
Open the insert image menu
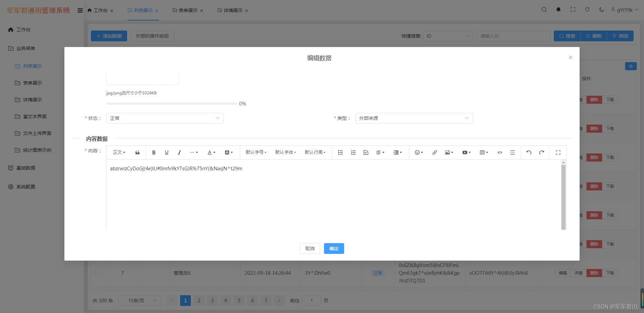[x=449, y=152]
